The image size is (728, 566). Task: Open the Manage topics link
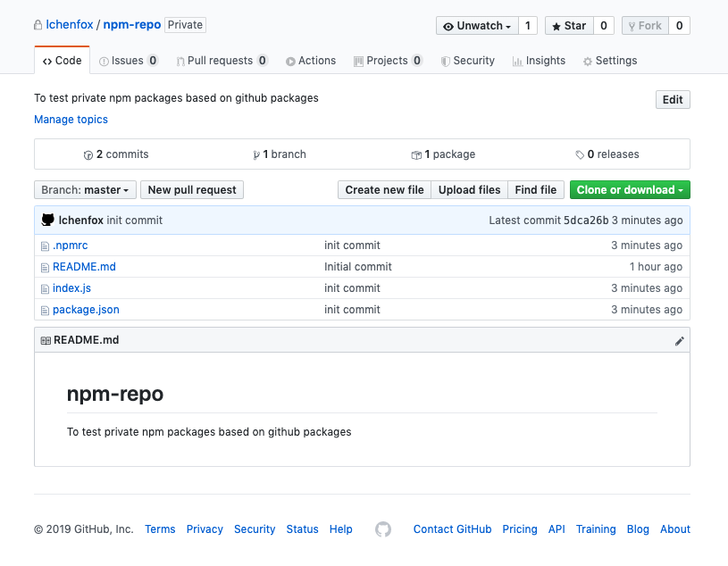coord(71,120)
